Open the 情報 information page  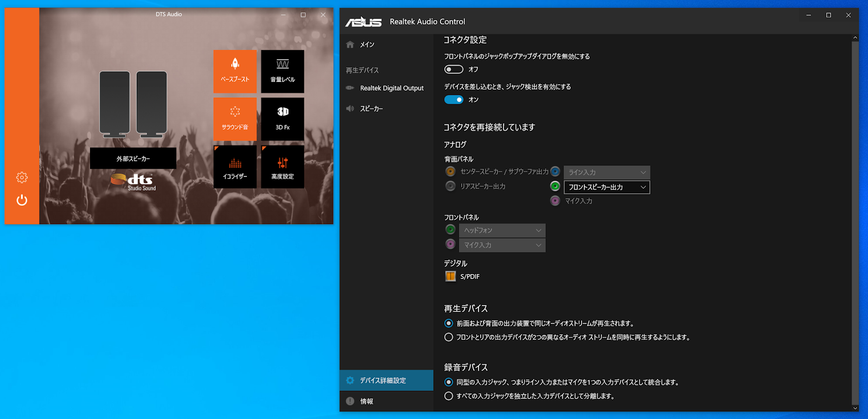(386, 401)
